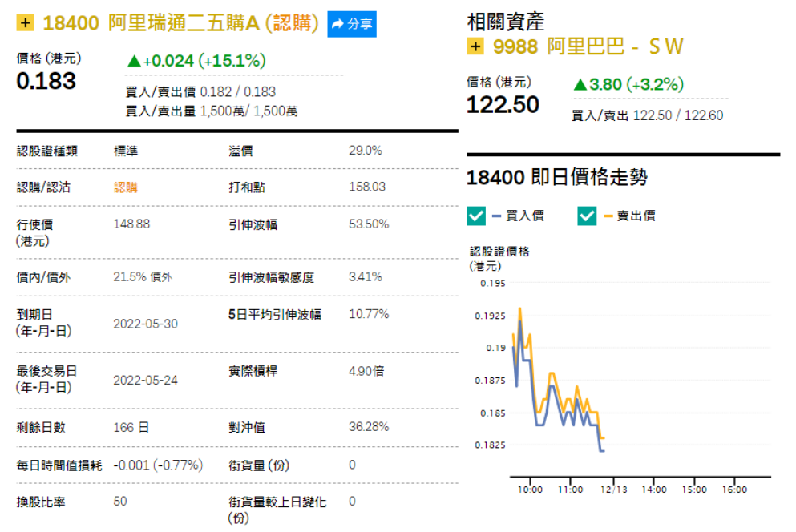The width and height of the screenshot is (796, 532).
Task: Select the breakeven value 158.03
Action: pyautogui.click(x=367, y=187)
